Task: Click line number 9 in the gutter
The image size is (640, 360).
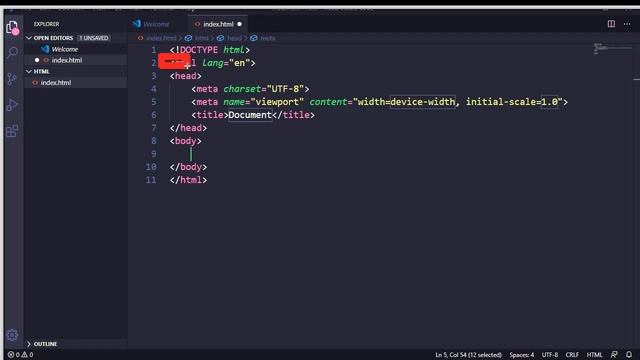Action: click(x=153, y=154)
